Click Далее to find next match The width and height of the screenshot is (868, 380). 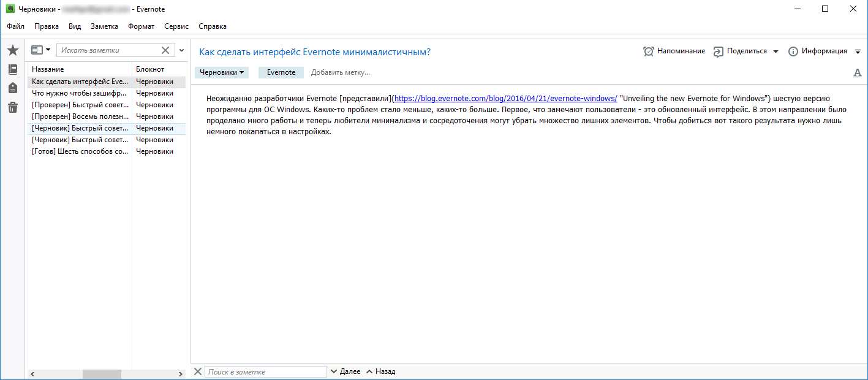click(x=345, y=371)
